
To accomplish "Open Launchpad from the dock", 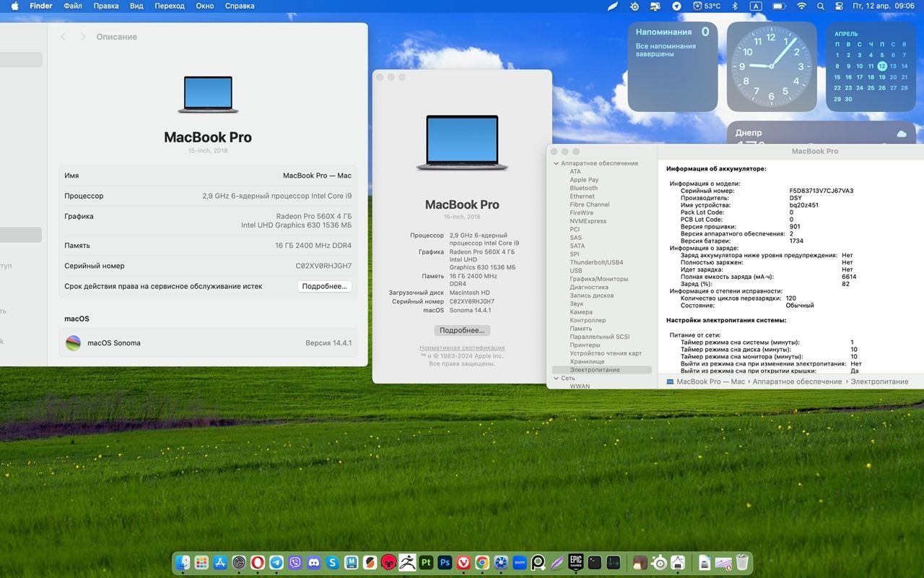I will pyautogui.click(x=201, y=562).
